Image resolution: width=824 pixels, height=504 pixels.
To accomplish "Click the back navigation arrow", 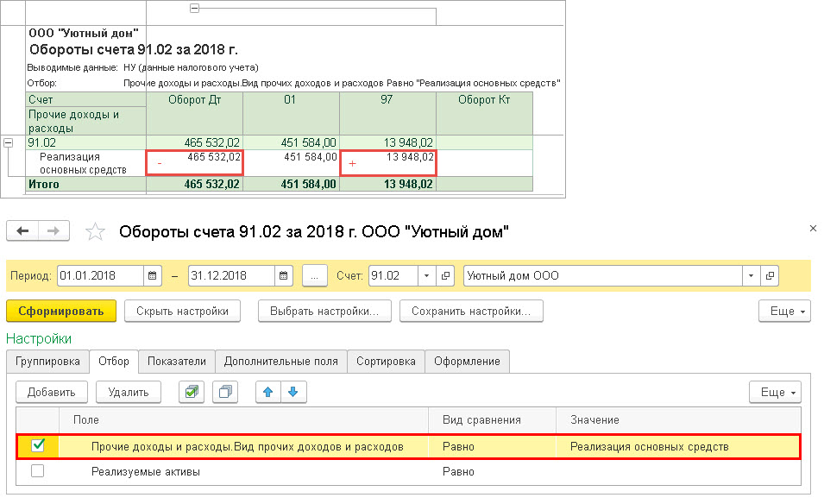I will (x=22, y=230).
